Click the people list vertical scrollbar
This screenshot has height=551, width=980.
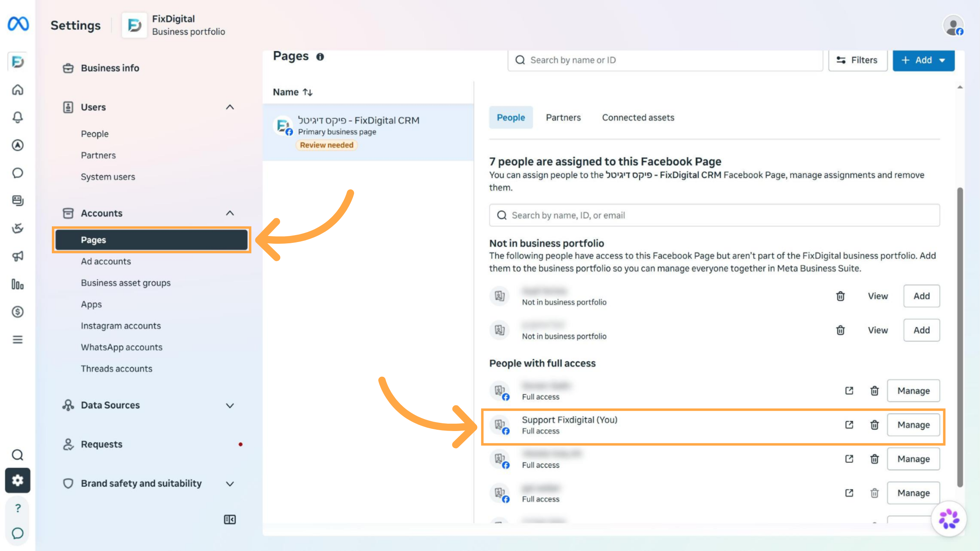click(960, 337)
